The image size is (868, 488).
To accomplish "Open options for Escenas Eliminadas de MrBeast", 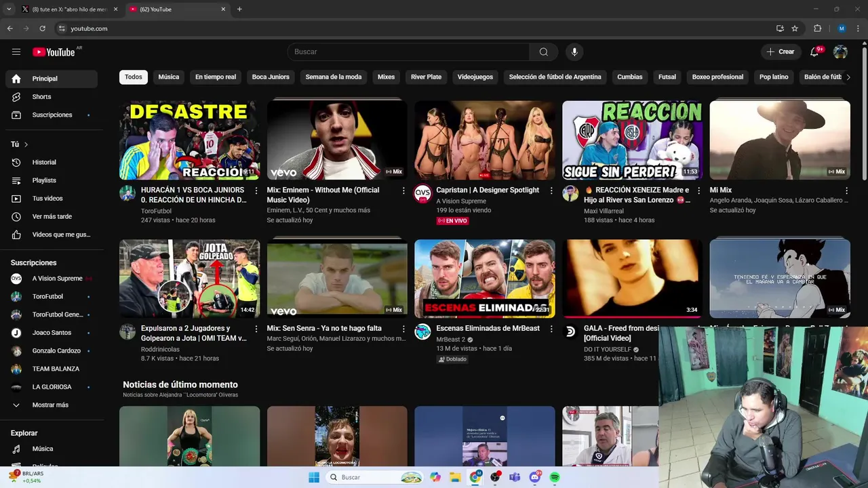I will (551, 329).
